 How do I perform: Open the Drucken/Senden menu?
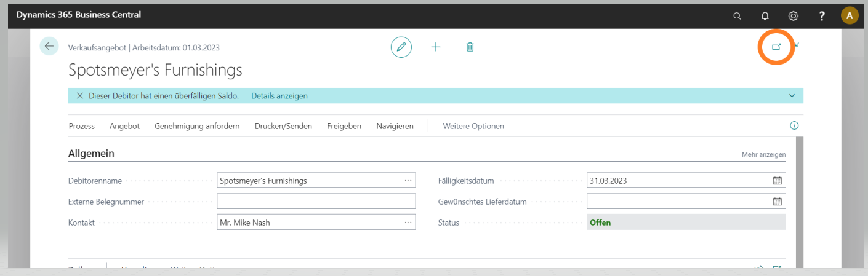(284, 126)
